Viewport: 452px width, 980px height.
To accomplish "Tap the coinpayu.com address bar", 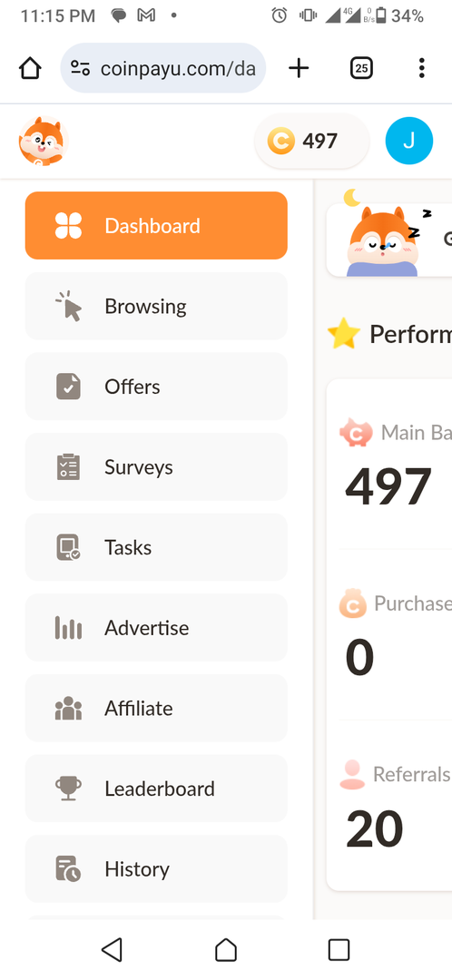I will (x=163, y=68).
